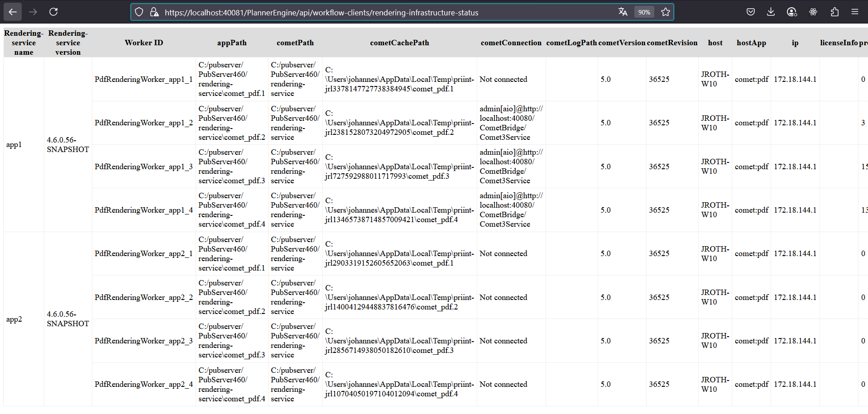Image resolution: width=868 pixels, height=414 pixels.
Task: Save page to Pocket
Action: pyautogui.click(x=750, y=12)
